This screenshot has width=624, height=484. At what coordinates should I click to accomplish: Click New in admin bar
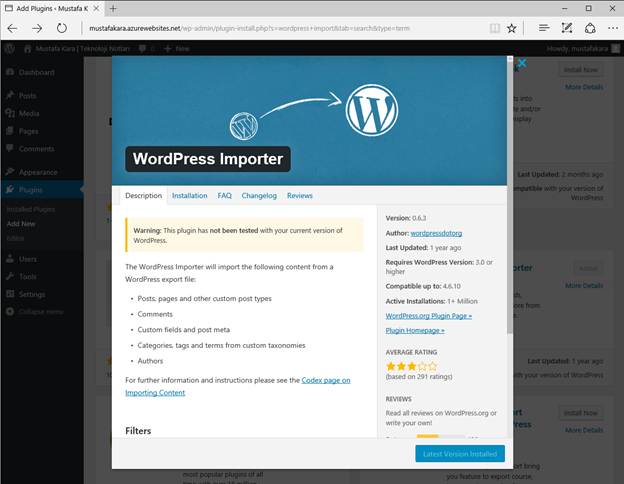(177, 49)
